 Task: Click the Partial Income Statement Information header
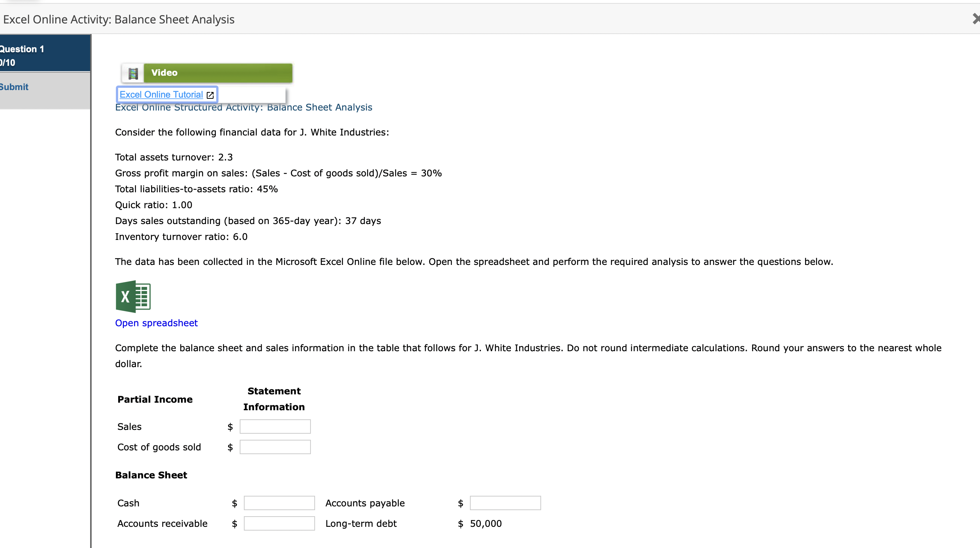(x=273, y=399)
